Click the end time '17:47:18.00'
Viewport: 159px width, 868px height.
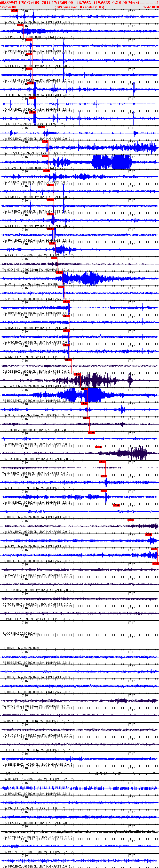click(x=151, y=7)
